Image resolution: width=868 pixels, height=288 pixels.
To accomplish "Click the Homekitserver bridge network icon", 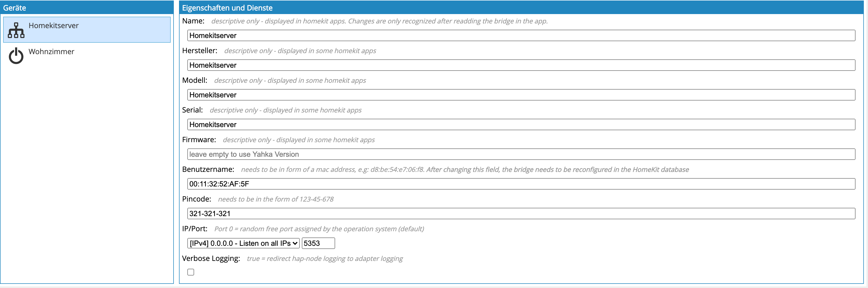I will 16,30.
